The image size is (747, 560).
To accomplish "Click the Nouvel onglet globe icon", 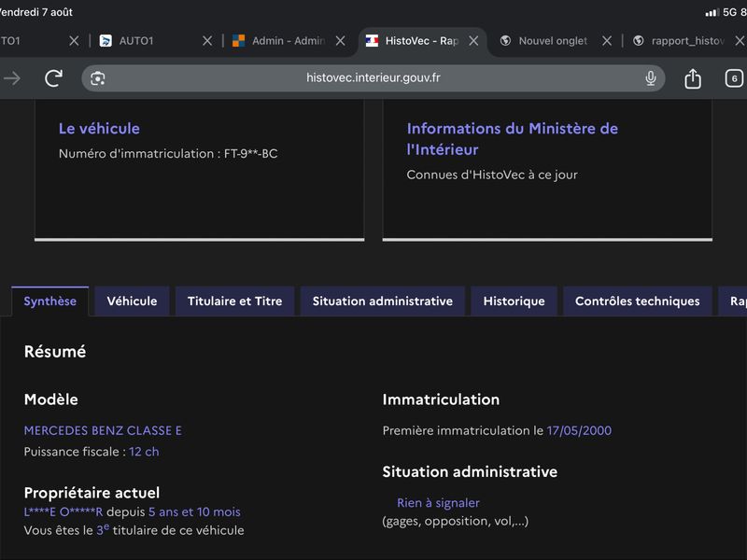I will (x=505, y=41).
